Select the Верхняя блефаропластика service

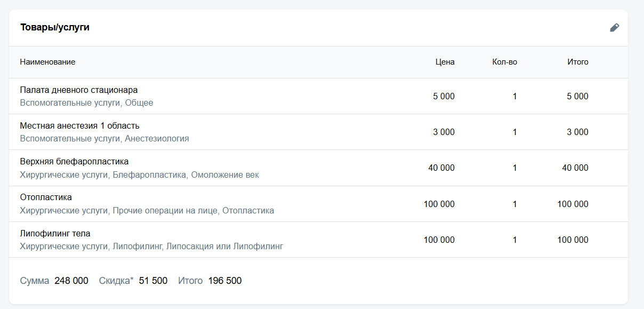pos(74,162)
